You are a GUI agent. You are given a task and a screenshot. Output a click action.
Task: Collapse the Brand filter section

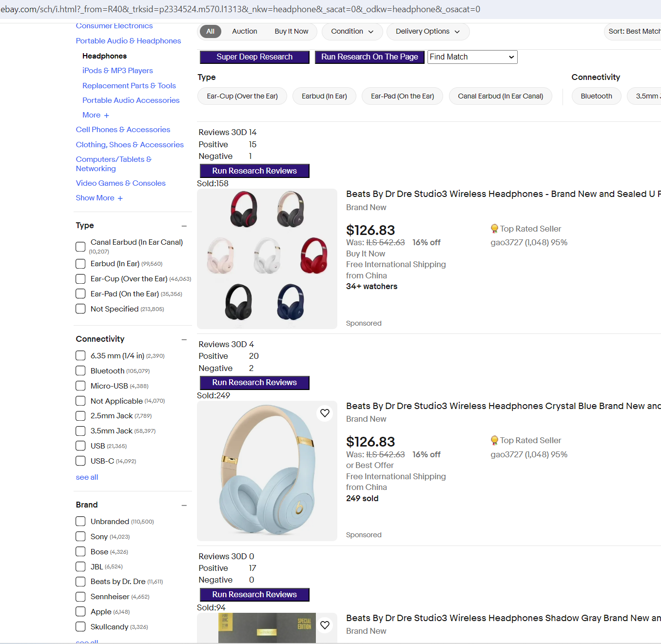pyautogui.click(x=184, y=506)
